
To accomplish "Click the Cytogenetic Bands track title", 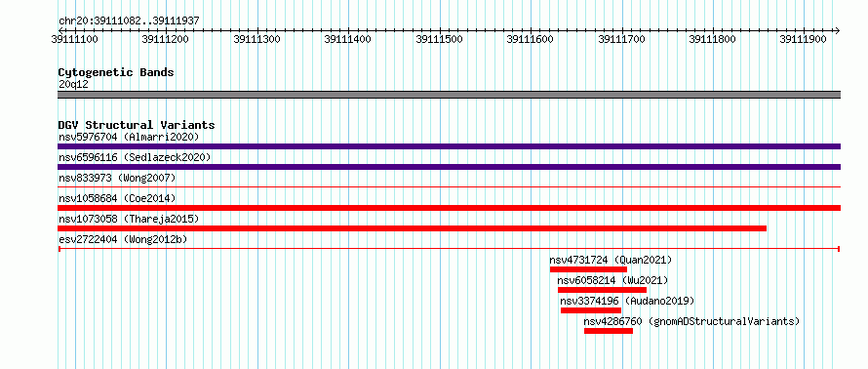I will (116, 72).
